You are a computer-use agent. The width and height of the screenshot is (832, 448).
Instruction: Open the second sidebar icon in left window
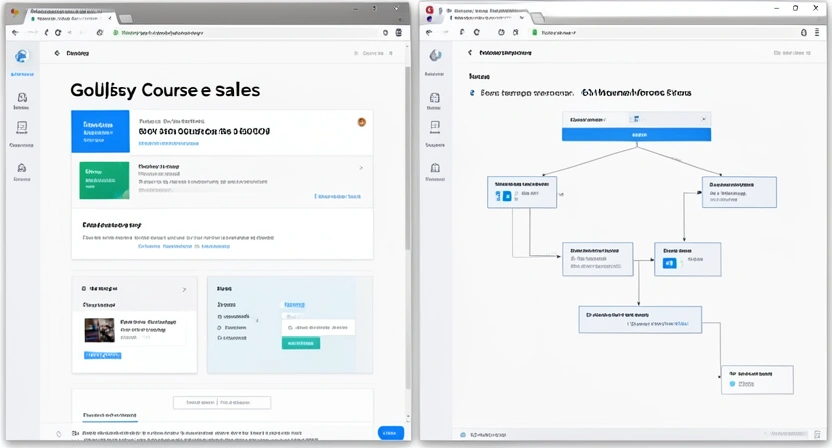point(22,98)
